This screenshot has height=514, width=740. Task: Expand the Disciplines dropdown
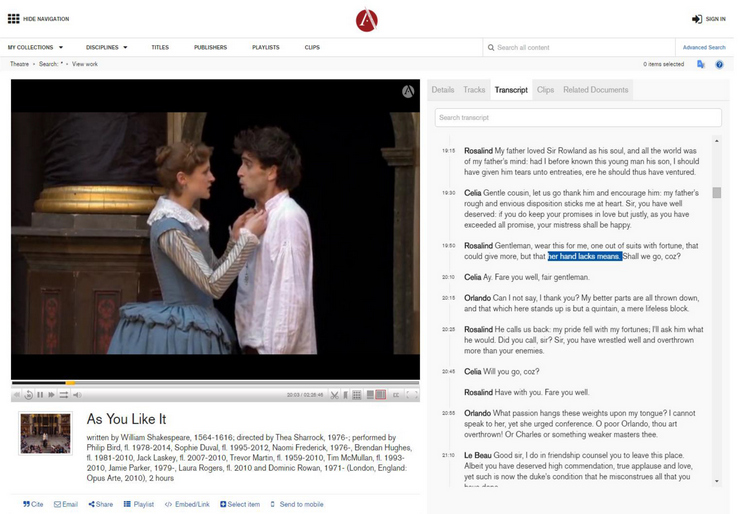pos(107,47)
